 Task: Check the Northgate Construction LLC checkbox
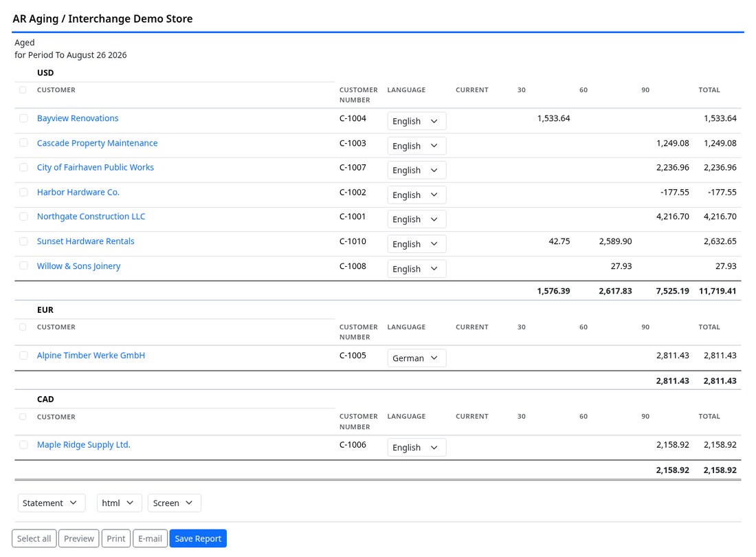click(23, 217)
